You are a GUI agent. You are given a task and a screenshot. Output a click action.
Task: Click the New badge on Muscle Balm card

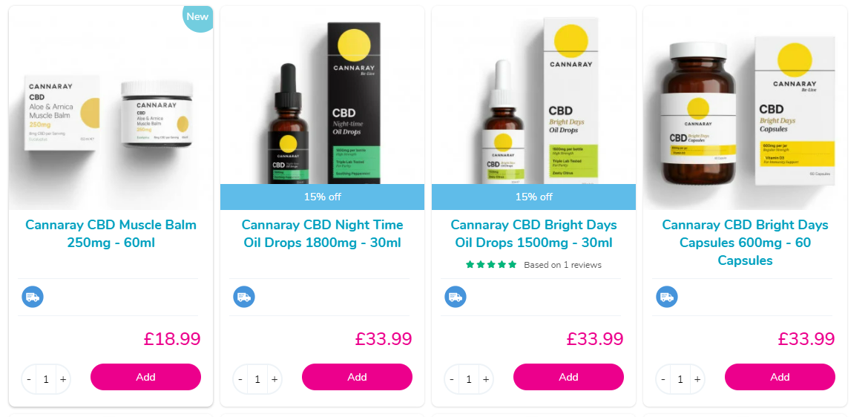point(197,18)
